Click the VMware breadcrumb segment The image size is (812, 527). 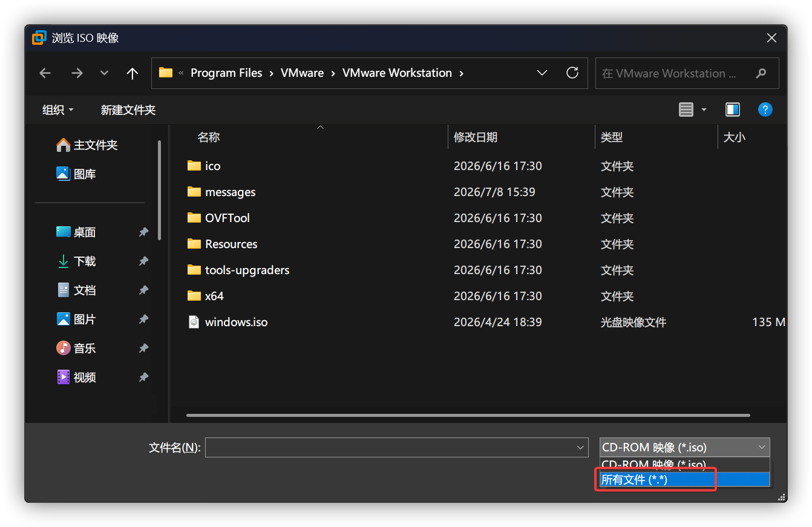click(303, 73)
